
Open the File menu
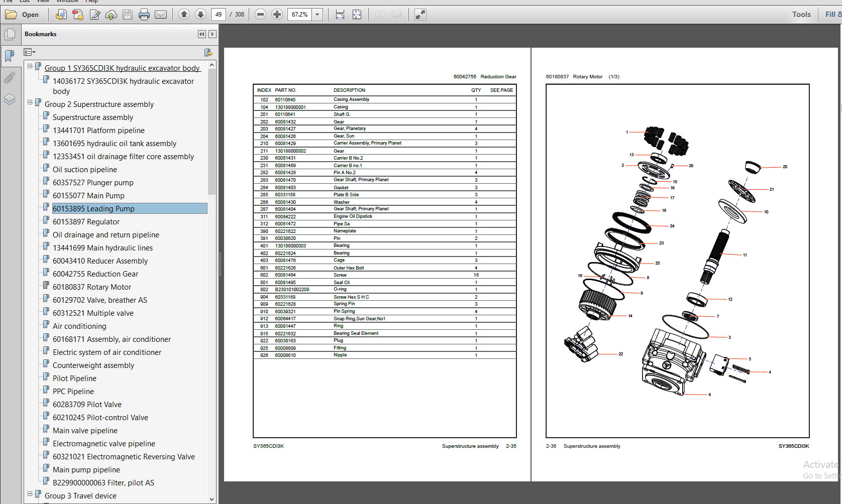[8, 2]
